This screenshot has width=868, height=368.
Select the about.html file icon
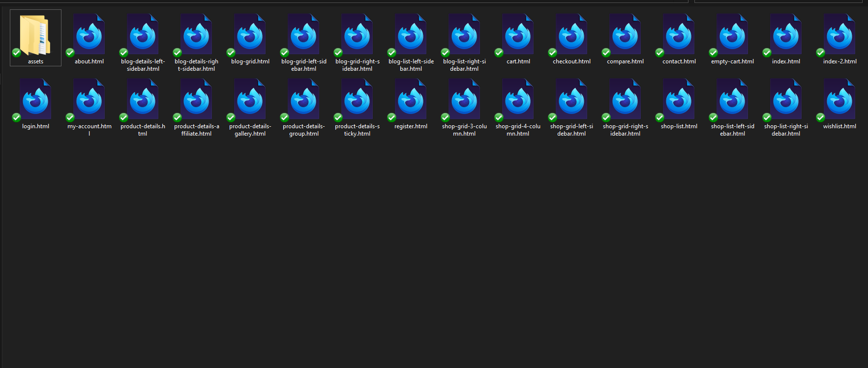click(89, 35)
